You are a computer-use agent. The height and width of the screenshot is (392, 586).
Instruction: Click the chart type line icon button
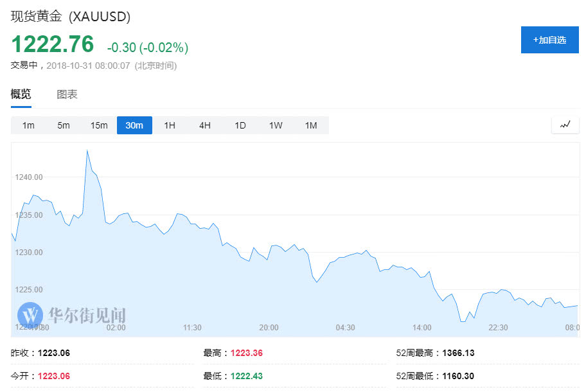click(x=565, y=125)
